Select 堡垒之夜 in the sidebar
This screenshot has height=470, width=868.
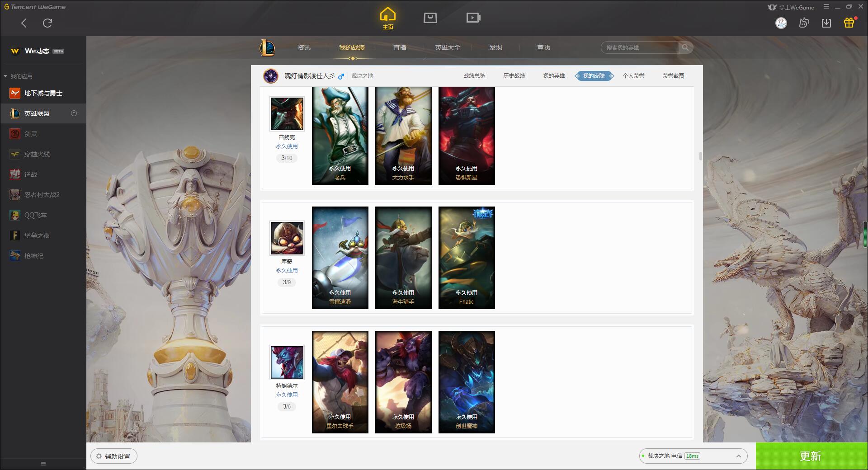pos(43,235)
